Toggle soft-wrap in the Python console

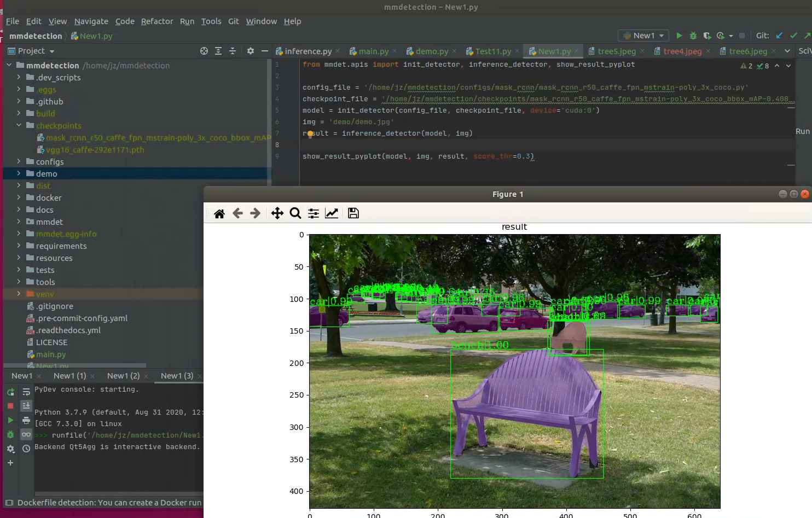click(26, 392)
